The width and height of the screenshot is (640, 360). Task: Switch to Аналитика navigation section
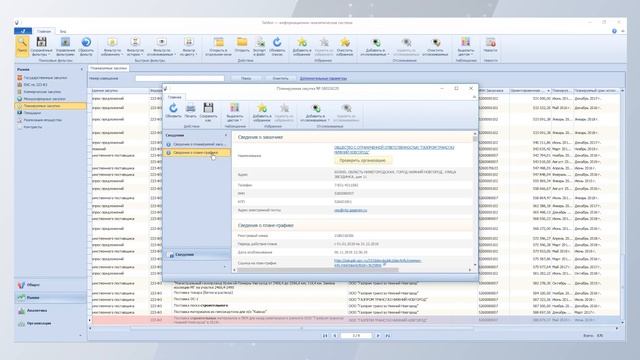(50, 311)
